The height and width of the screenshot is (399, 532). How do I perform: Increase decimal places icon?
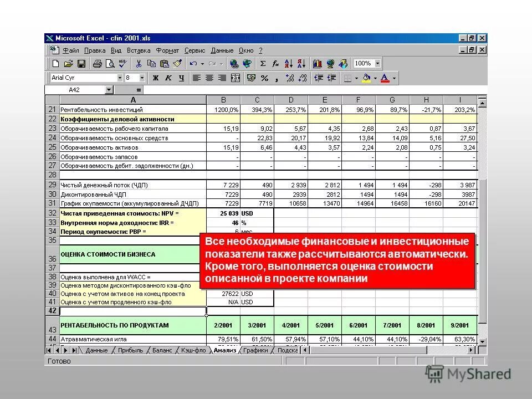290,78
